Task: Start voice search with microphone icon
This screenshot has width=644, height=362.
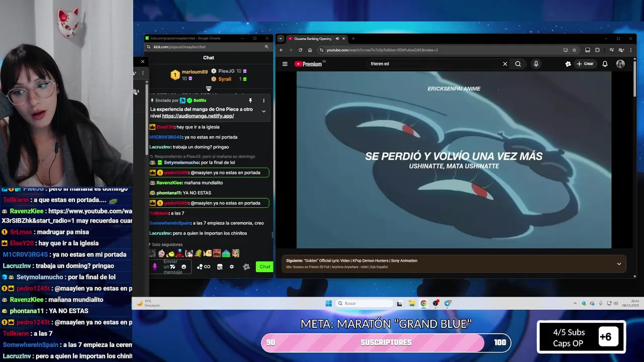Action: point(536,64)
